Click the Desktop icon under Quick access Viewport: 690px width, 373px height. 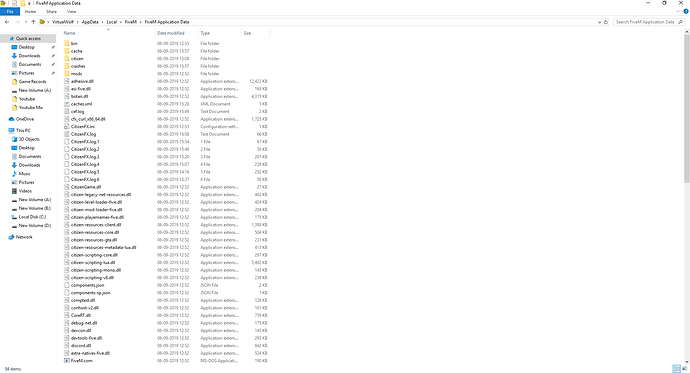(x=14, y=47)
